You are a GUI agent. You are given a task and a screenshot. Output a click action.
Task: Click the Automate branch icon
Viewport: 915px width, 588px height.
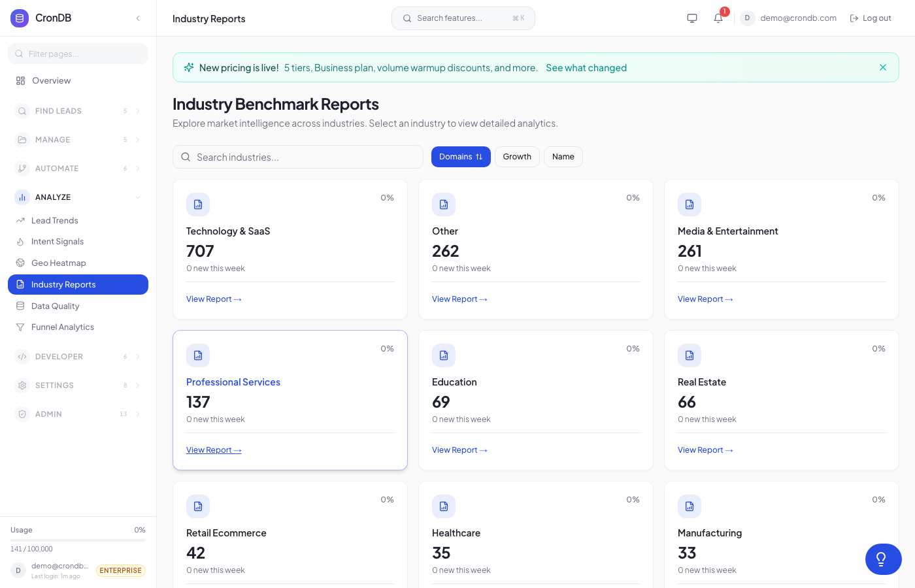pyautogui.click(x=22, y=169)
